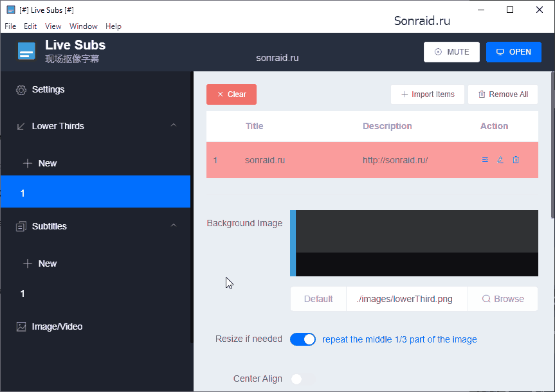Click the OPEN button
The width and height of the screenshot is (555, 392).
pyautogui.click(x=514, y=52)
